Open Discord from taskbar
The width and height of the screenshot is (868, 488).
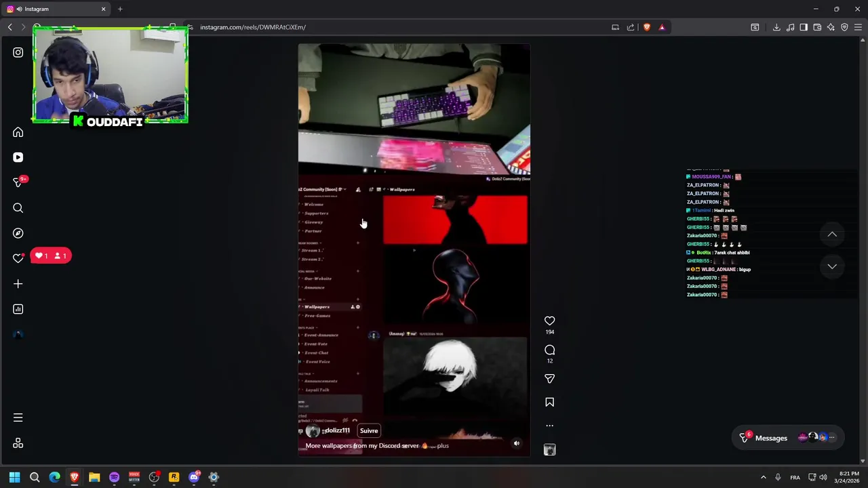pyautogui.click(x=194, y=477)
